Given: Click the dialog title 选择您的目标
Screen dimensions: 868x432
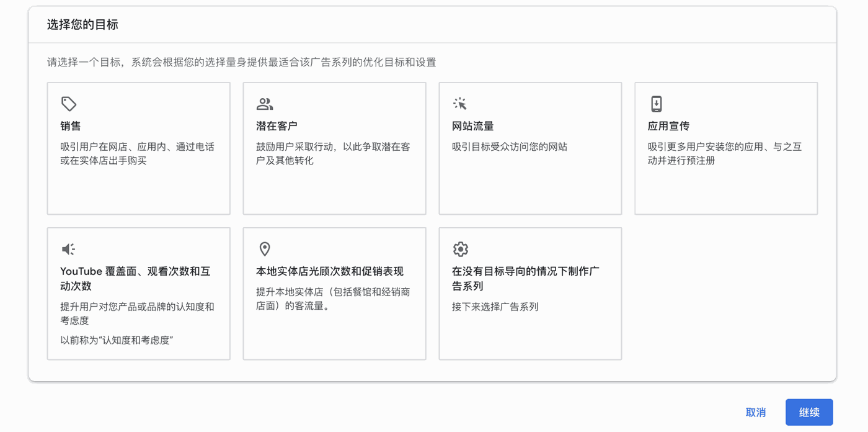Looking at the screenshot, I should click(82, 25).
